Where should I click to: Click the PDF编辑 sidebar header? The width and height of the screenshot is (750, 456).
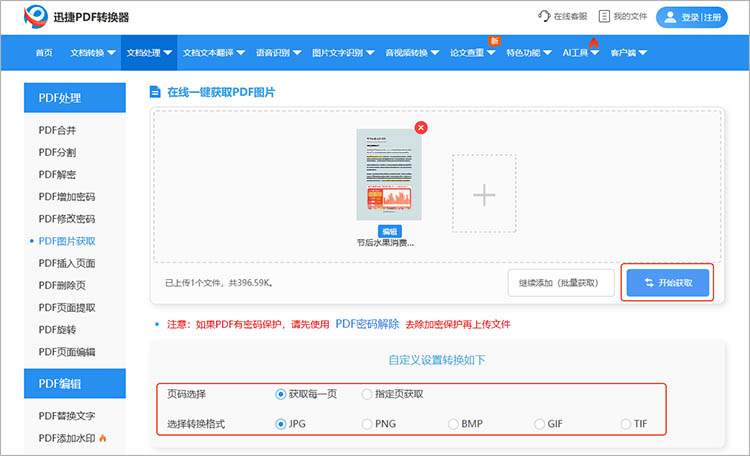click(75, 383)
